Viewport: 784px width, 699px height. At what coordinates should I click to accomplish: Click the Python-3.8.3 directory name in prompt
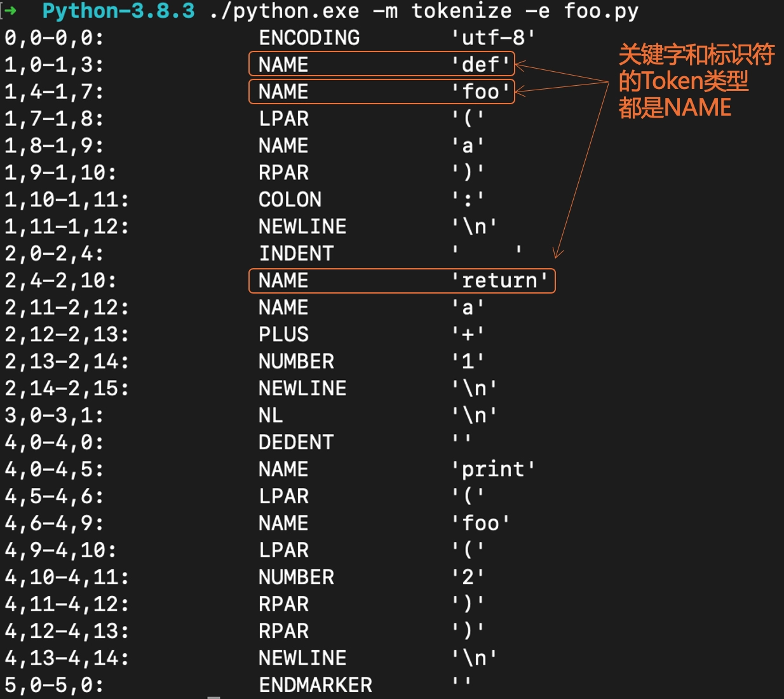[118, 11]
